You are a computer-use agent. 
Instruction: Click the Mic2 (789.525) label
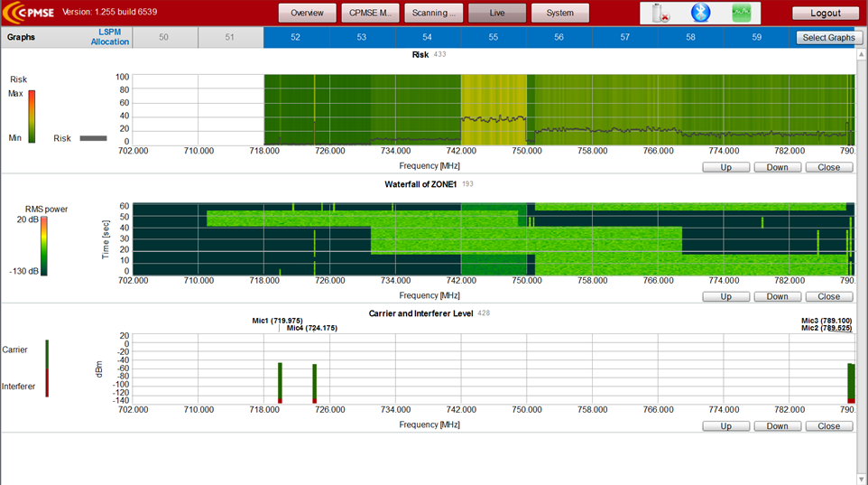[x=826, y=328]
